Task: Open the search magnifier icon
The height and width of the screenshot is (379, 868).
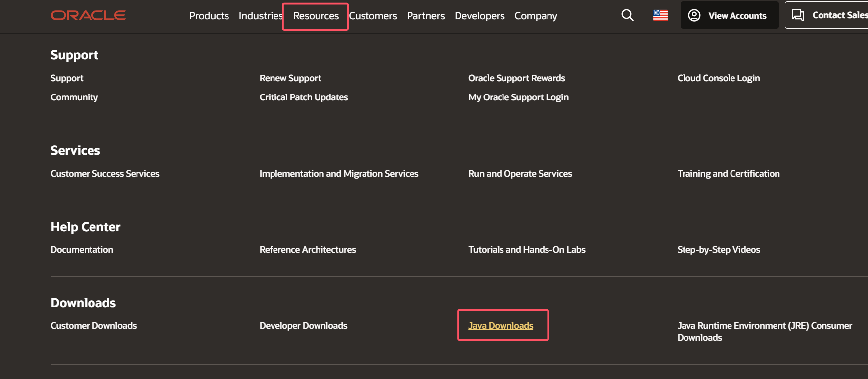Action: coord(627,15)
